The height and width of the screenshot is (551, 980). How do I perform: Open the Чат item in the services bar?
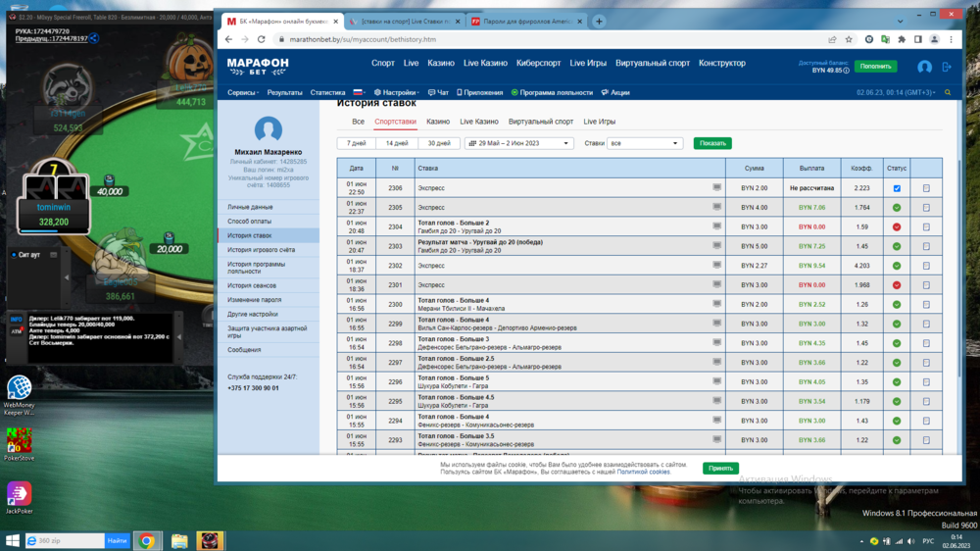click(438, 92)
